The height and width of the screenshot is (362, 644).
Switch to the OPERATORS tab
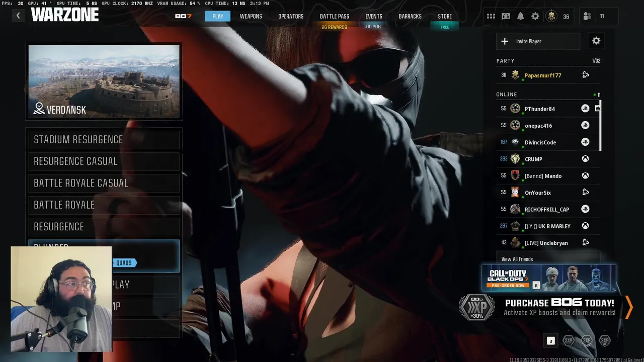point(291,16)
